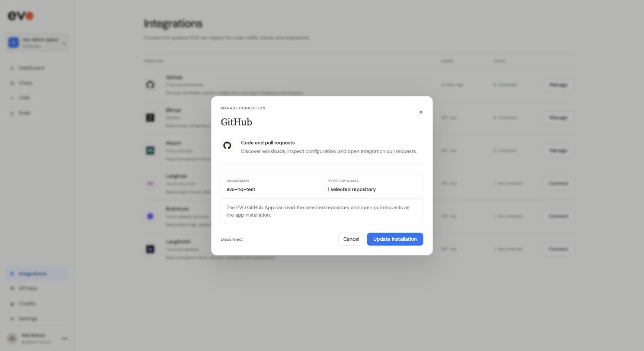644x351 pixels.
Task: Click Manage in the GitHub row
Action: pos(558,85)
